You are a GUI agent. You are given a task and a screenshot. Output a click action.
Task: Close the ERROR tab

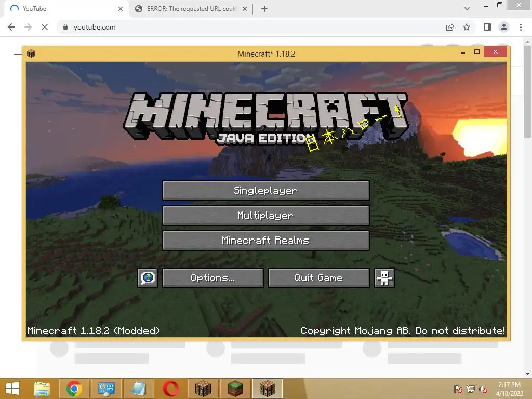tap(245, 9)
